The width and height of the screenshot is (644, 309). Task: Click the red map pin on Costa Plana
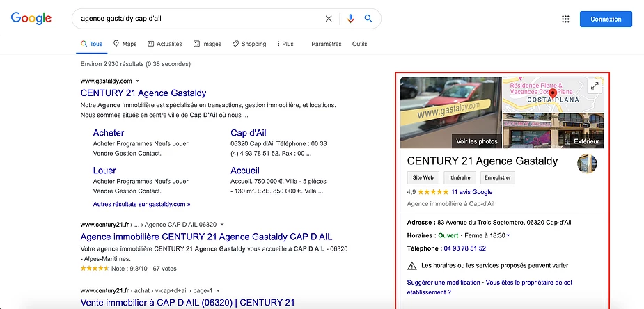pos(552,94)
